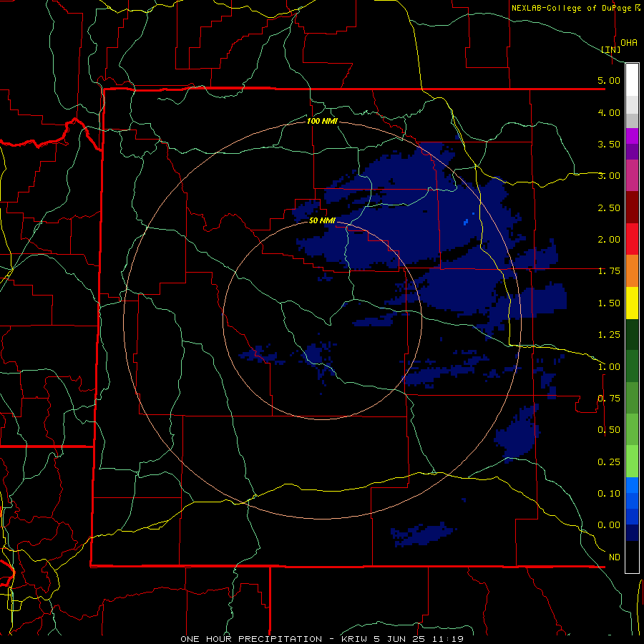This screenshot has width=644, height=644.
Task: Click the 1.50 legend value
Action: [609, 303]
